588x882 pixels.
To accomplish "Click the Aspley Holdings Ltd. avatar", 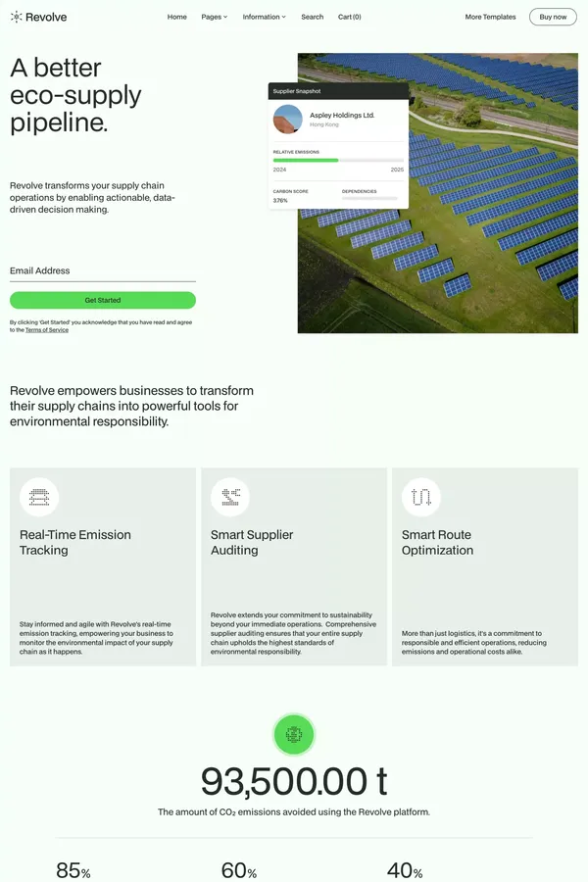I will pyautogui.click(x=287, y=120).
